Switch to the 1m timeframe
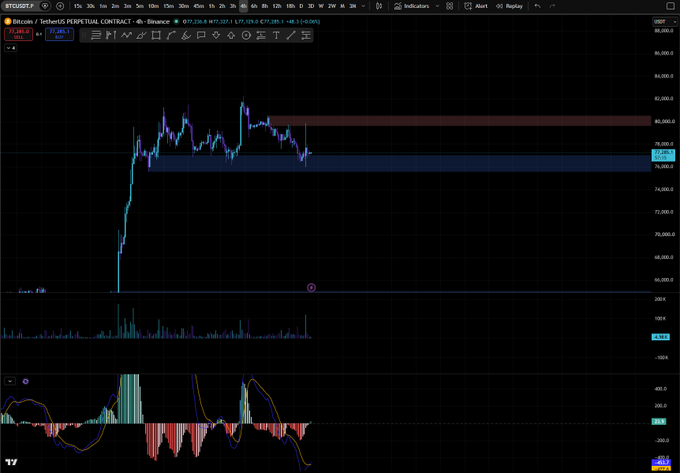 (x=103, y=6)
